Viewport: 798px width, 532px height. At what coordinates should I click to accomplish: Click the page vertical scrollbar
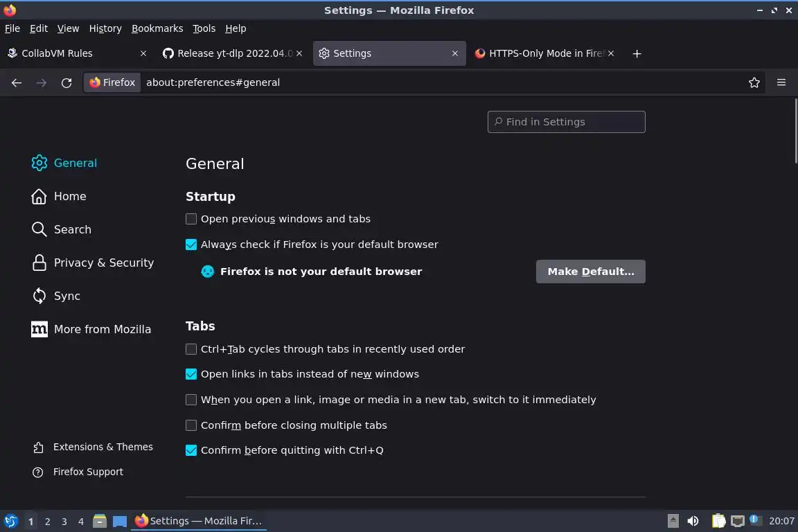pyautogui.click(x=795, y=132)
